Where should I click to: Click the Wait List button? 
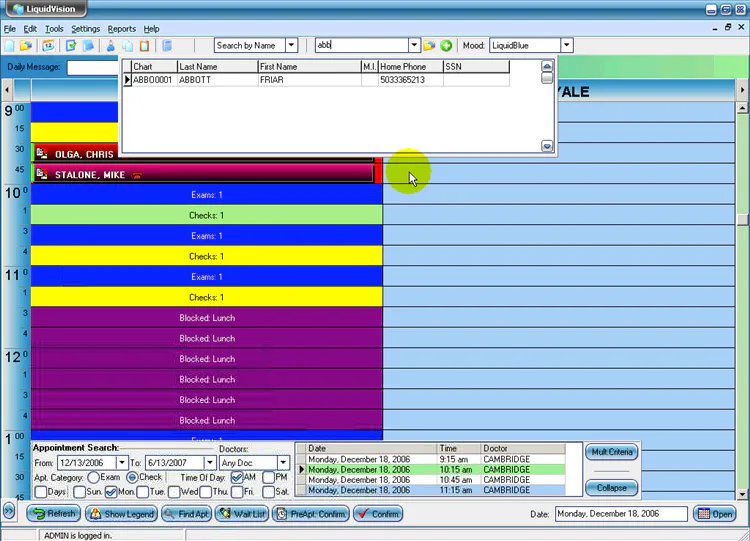(242, 514)
